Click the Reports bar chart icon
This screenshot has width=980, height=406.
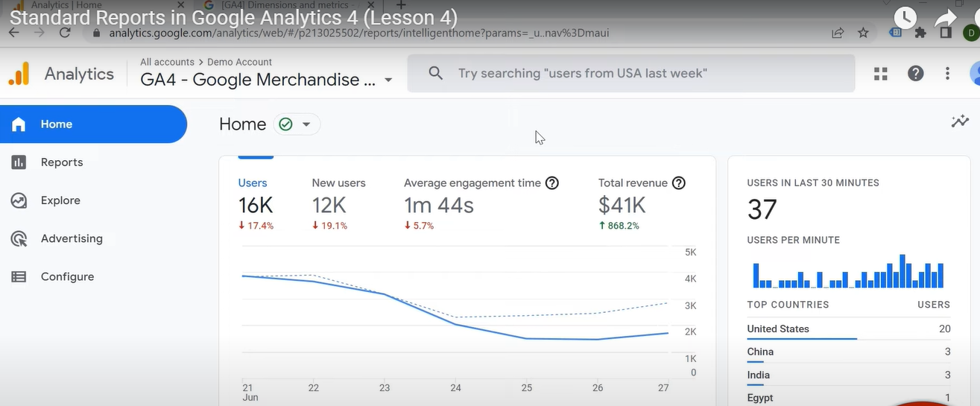(x=19, y=162)
